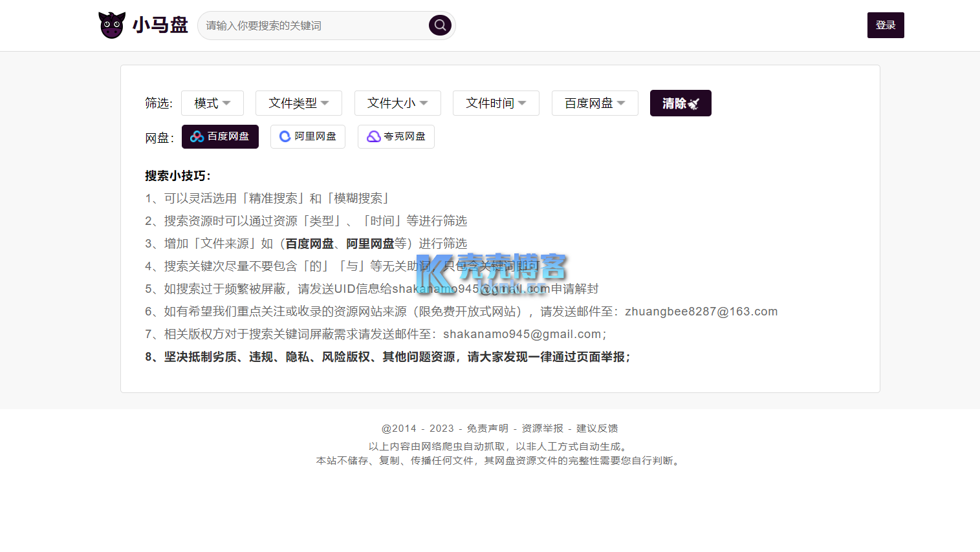Click the search magnifier button

pos(440,25)
